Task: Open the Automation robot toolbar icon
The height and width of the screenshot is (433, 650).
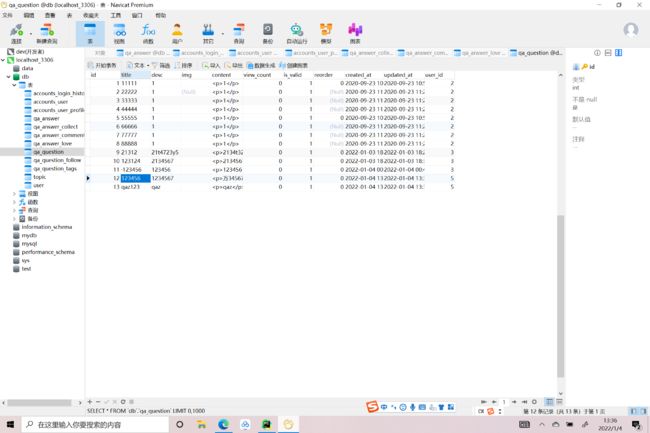Action: pos(297,34)
